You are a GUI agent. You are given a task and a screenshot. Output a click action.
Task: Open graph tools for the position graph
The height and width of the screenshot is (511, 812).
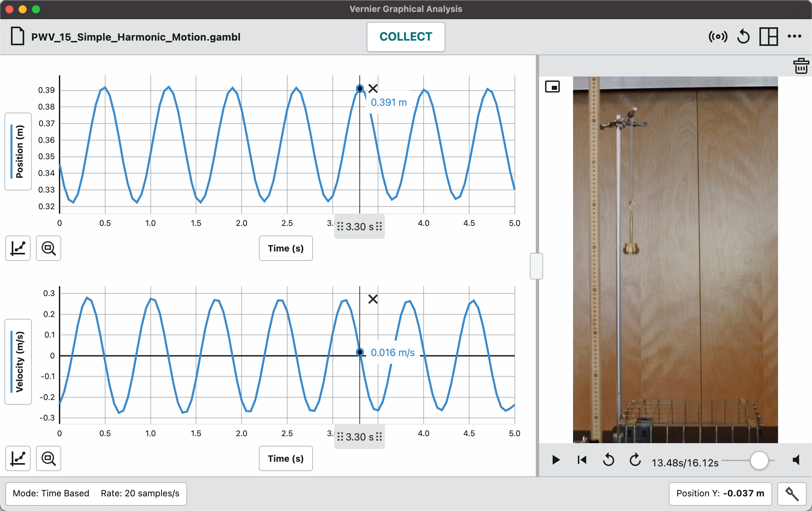pyautogui.click(x=18, y=249)
